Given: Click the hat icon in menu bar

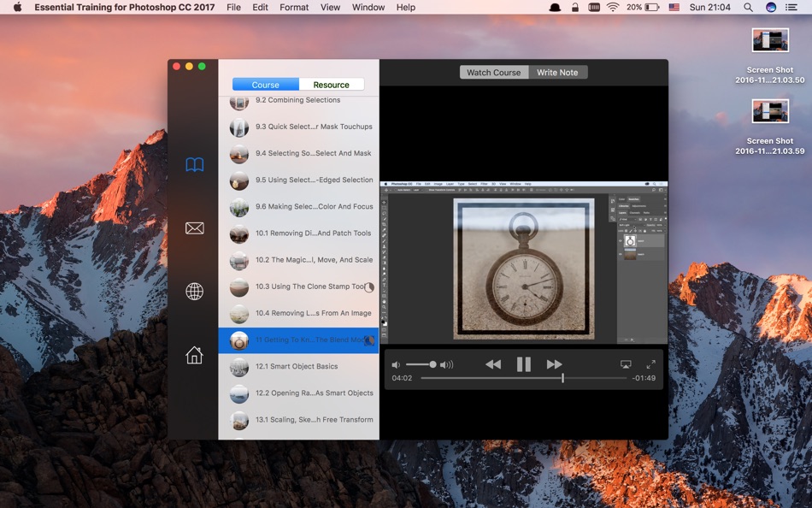Looking at the screenshot, I should coord(555,7).
